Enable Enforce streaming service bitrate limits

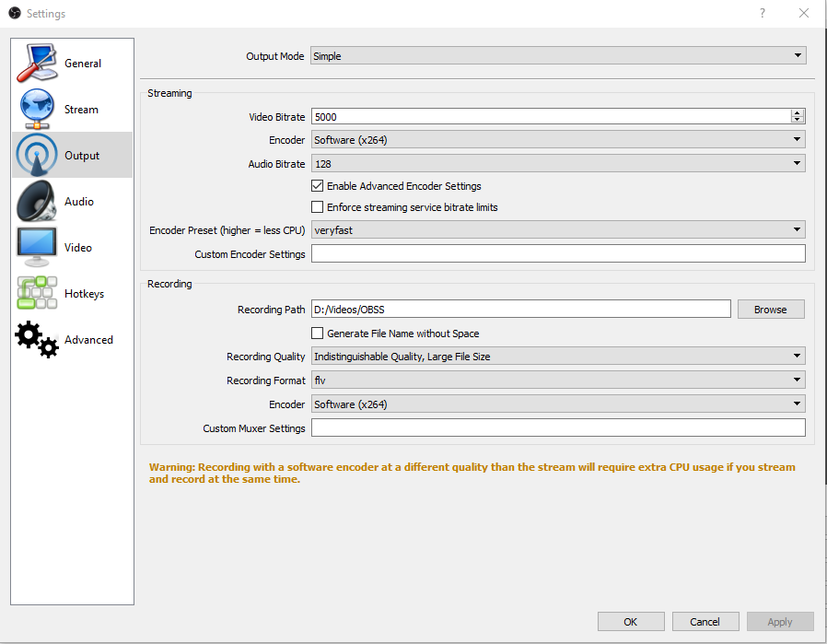(x=317, y=206)
